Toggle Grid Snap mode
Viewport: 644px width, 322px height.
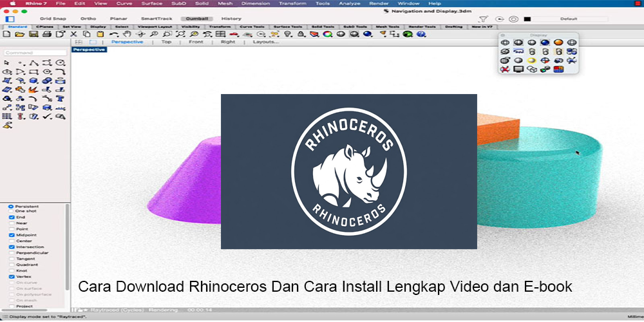(x=53, y=19)
